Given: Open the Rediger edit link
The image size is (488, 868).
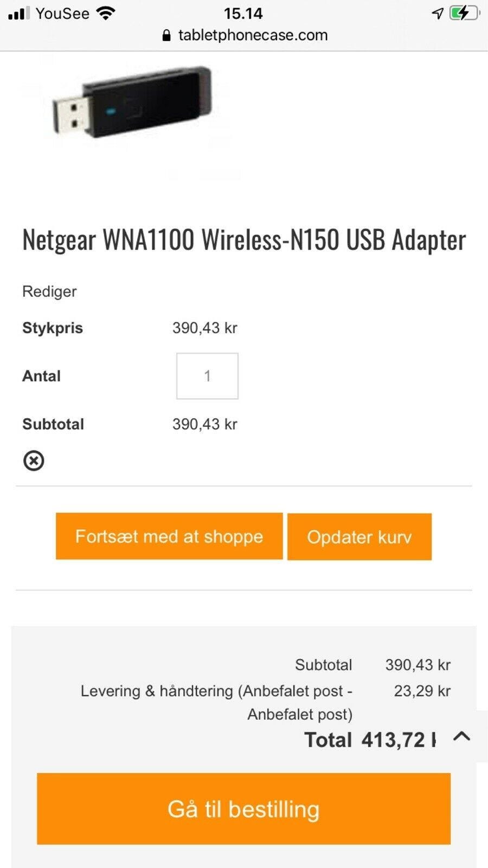Looking at the screenshot, I should pos(49,291).
